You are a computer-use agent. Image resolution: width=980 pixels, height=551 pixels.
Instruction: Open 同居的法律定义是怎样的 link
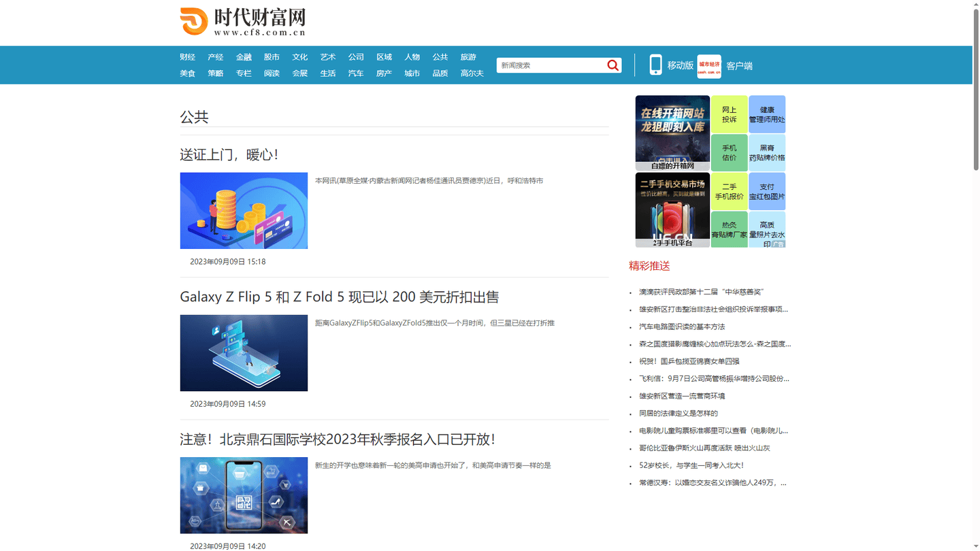pos(678,414)
